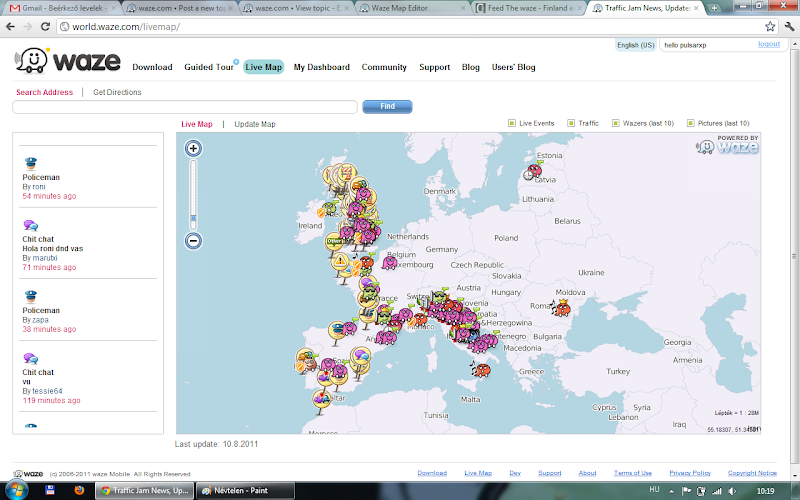Open Chrome wrench settings menu
Image resolution: width=800 pixels, height=500 pixels.
(789, 27)
